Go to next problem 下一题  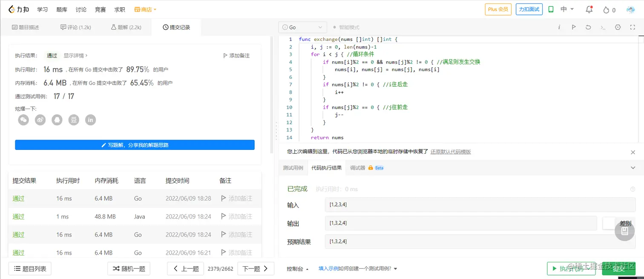[256, 269]
